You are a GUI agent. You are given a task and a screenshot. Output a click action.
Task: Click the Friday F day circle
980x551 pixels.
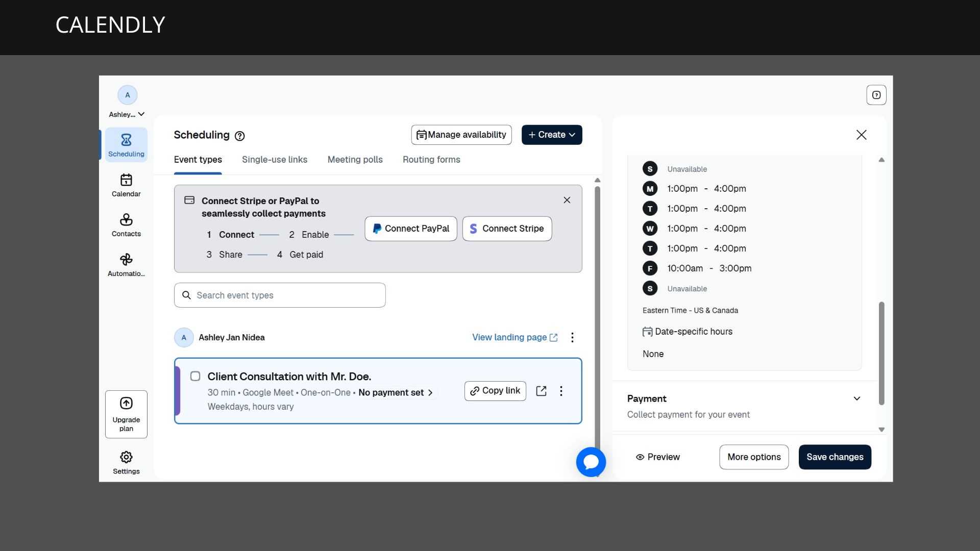[x=650, y=268]
